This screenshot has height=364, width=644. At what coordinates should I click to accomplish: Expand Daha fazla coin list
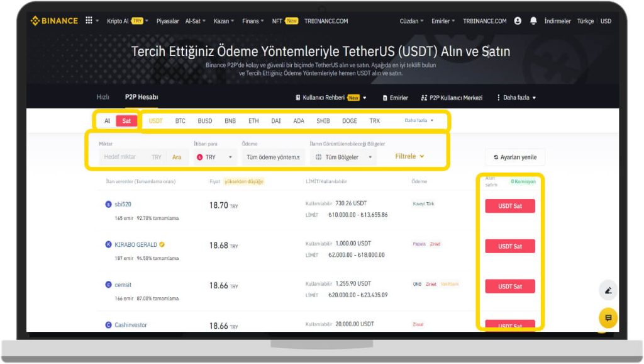419,120
